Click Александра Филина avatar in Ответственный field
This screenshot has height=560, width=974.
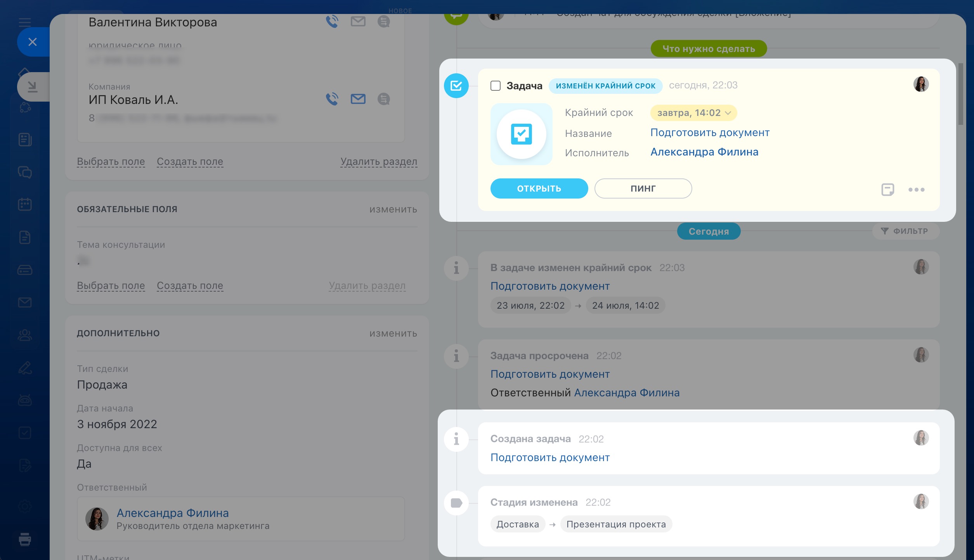pyautogui.click(x=97, y=519)
